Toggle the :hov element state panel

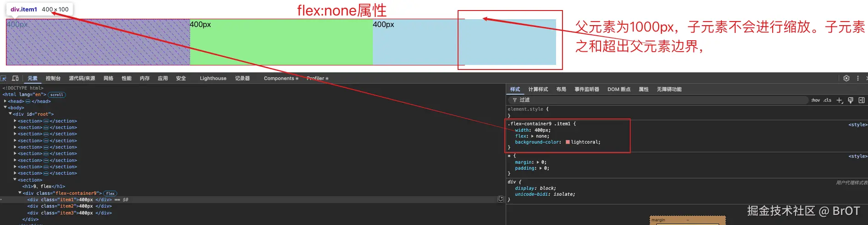point(816,100)
